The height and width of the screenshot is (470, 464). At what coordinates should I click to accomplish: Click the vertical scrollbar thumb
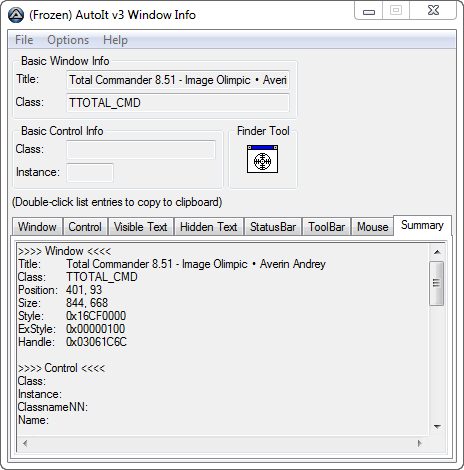(437, 283)
